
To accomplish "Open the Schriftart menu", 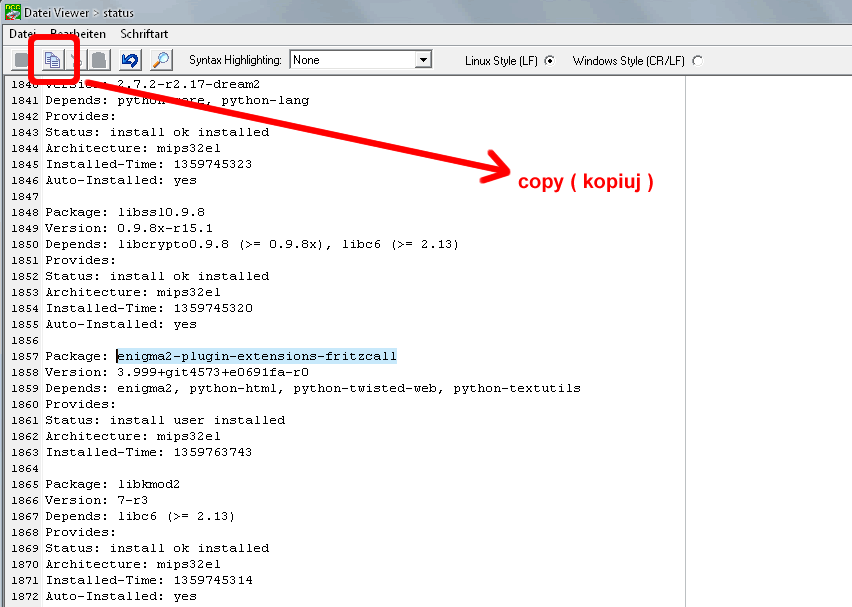I will [143, 34].
